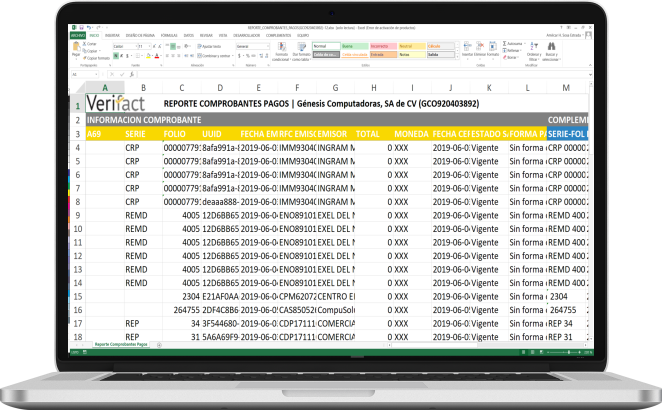
Task: Open the ARCHIVO menu tab
Action: click(x=78, y=35)
